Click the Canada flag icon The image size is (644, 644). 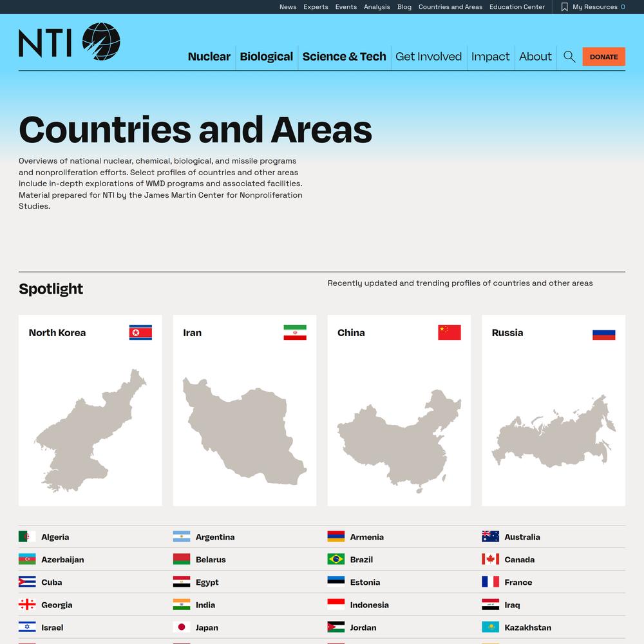tap(490, 559)
